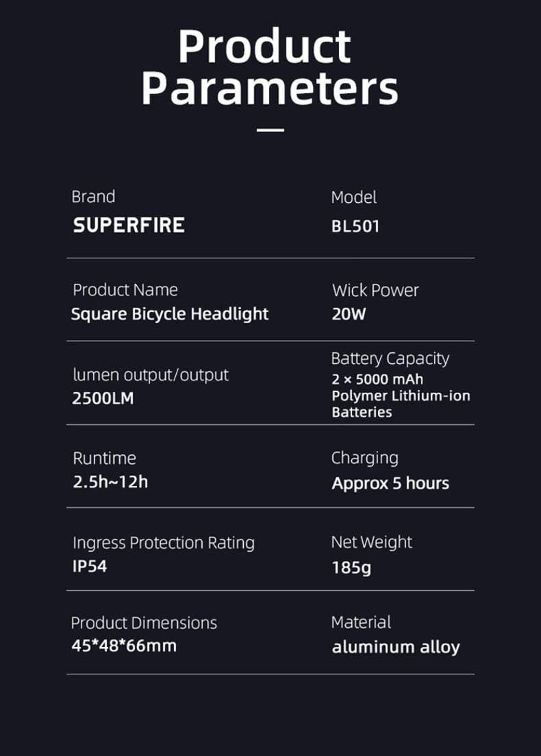Click the lumen output/output label

coord(151,375)
